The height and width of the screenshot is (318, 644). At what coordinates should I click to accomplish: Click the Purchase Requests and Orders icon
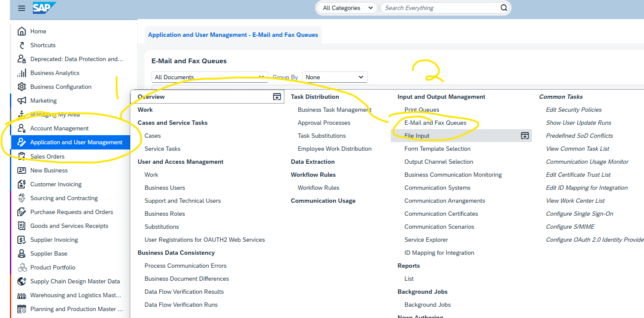pyautogui.click(x=22, y=212)
